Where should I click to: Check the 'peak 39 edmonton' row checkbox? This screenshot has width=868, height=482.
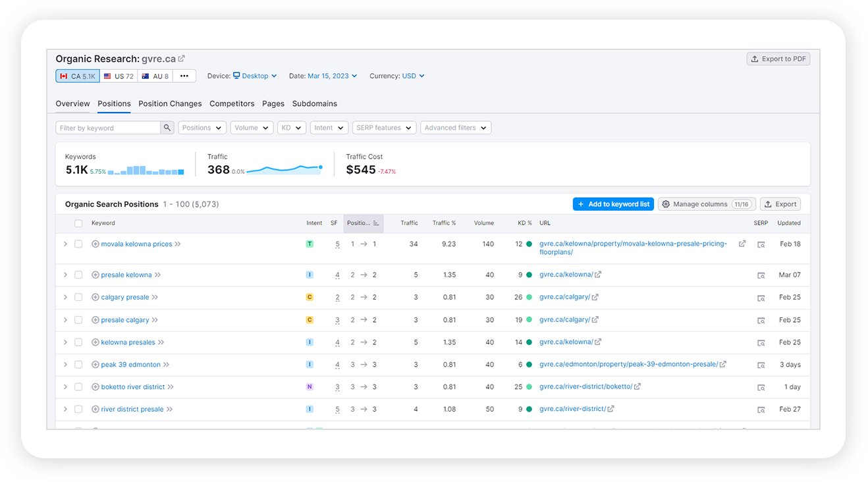pos(78,364)
